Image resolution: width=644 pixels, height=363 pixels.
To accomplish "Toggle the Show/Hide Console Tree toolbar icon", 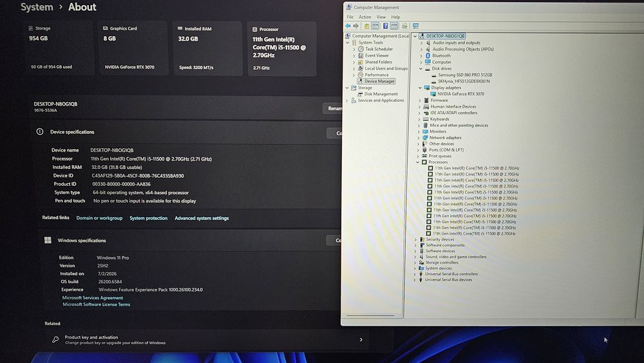I will 375,26.
